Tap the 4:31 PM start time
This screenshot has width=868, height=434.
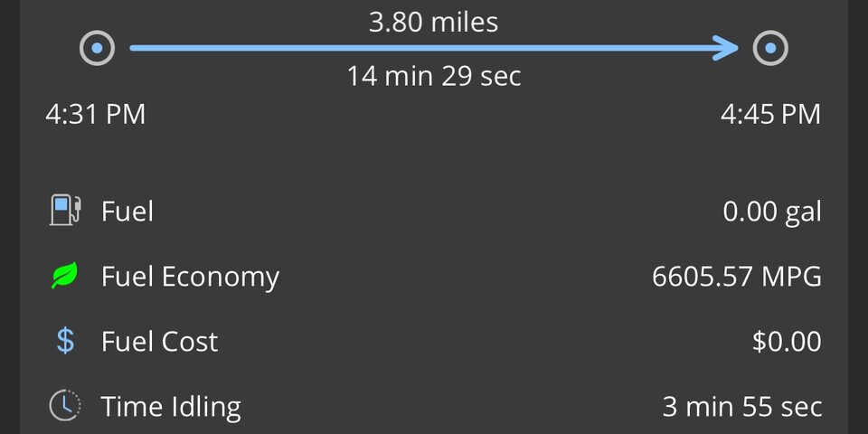[96, 115]
